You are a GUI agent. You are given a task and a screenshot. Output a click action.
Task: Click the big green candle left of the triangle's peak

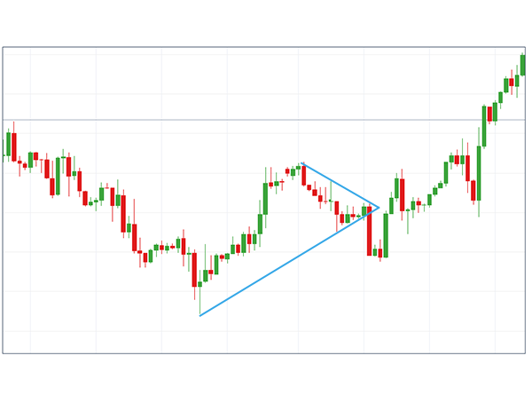[x=265, y=198]
